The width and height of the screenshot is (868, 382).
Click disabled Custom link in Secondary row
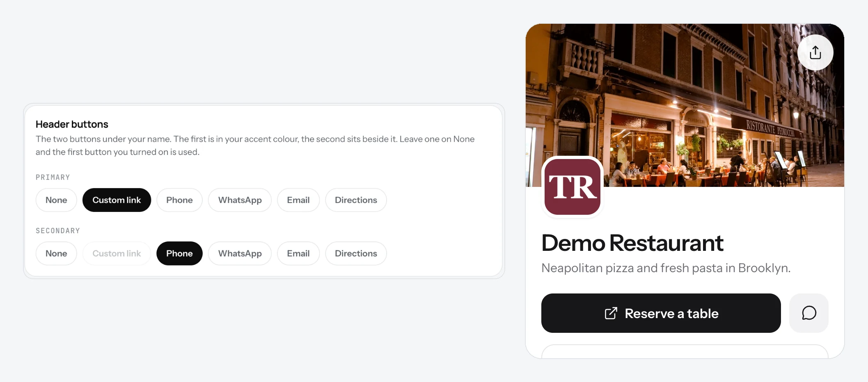(x=117, y=253)
